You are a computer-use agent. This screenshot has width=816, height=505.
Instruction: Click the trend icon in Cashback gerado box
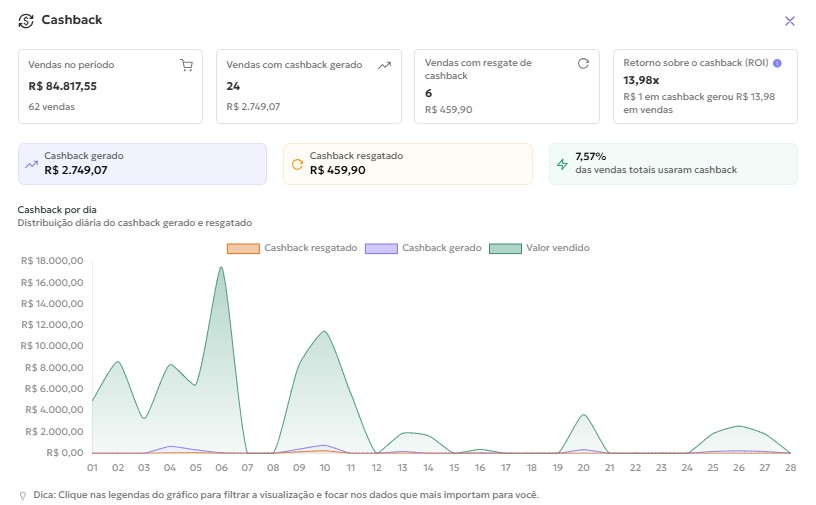click(x=32, y=164)
